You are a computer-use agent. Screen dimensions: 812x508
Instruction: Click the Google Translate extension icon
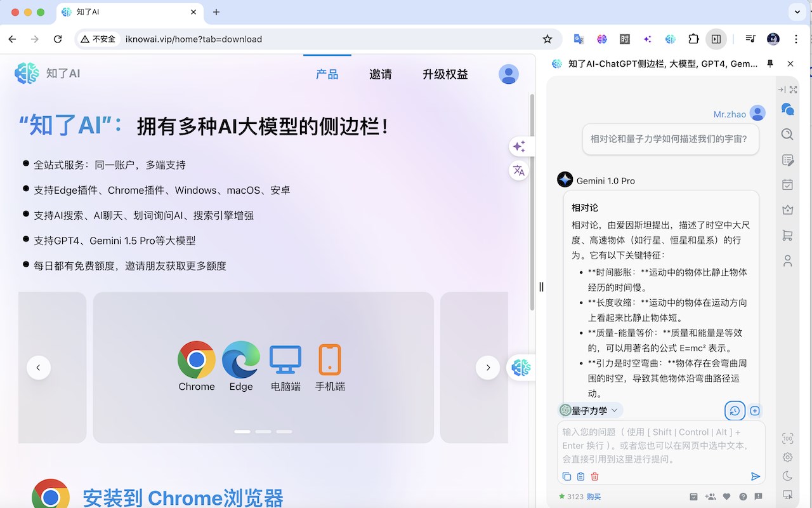click(579, 39)
